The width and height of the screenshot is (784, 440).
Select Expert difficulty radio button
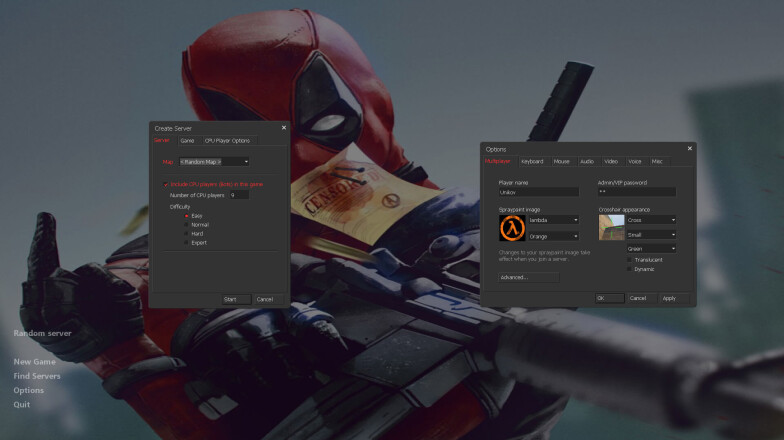tap(186, 243)
